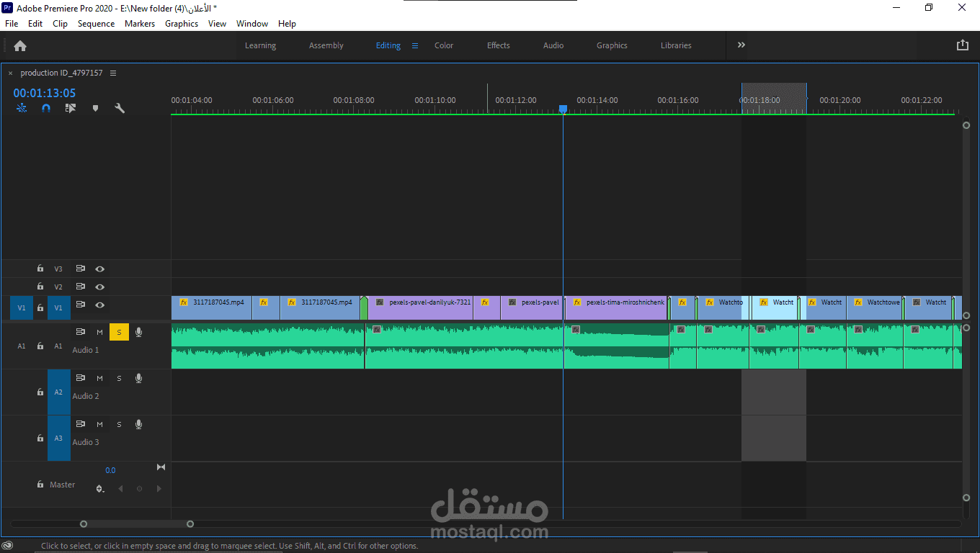
Task: Open the Editing workspace options menu
Action: coord(415,45)
